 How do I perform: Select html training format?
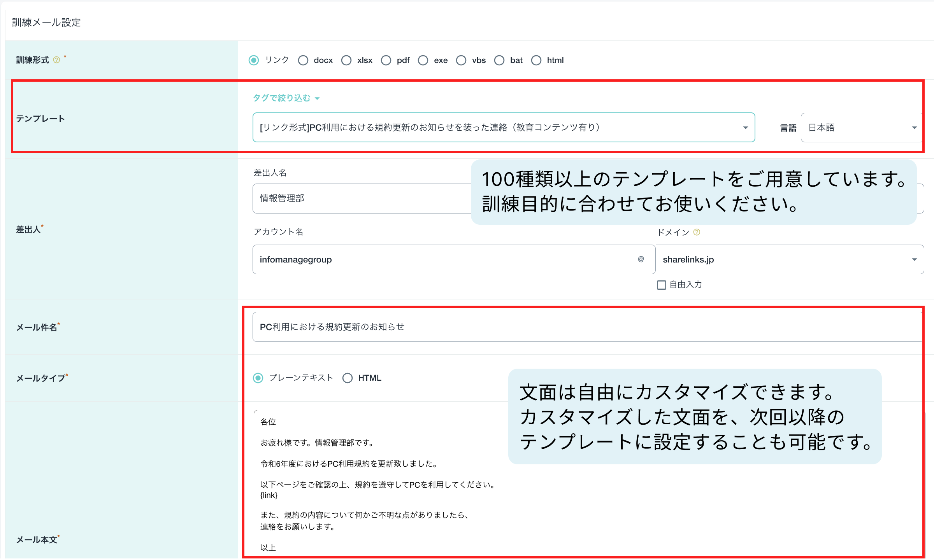click(536, 60)
